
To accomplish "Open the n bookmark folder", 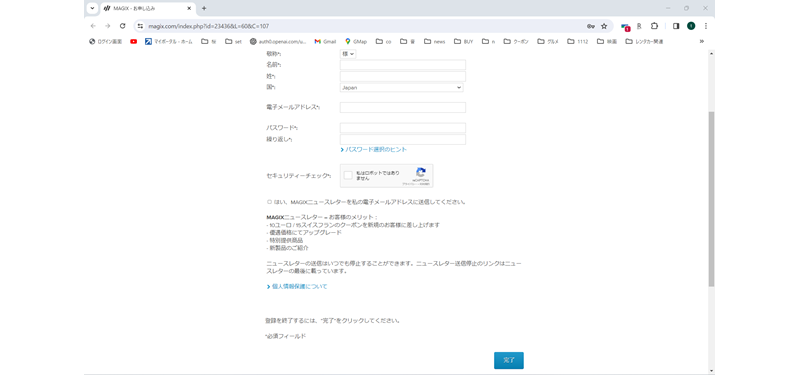I will [489, 42].
